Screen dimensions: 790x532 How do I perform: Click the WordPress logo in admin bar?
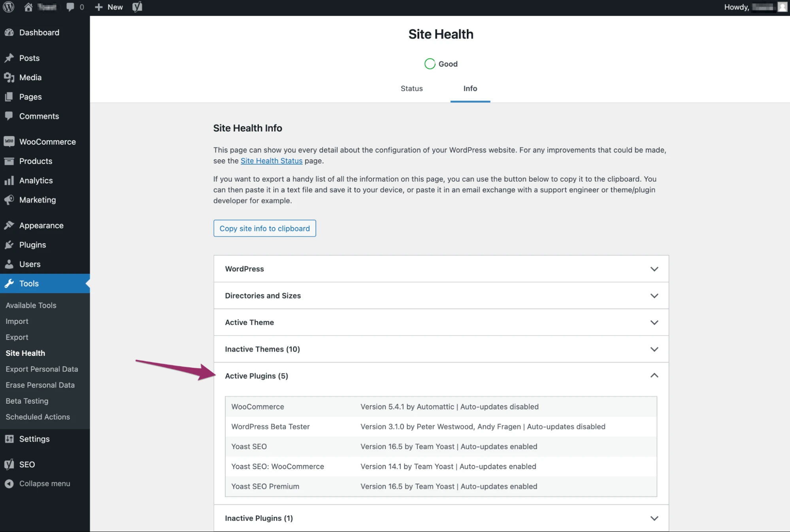(x=9, y=7)
